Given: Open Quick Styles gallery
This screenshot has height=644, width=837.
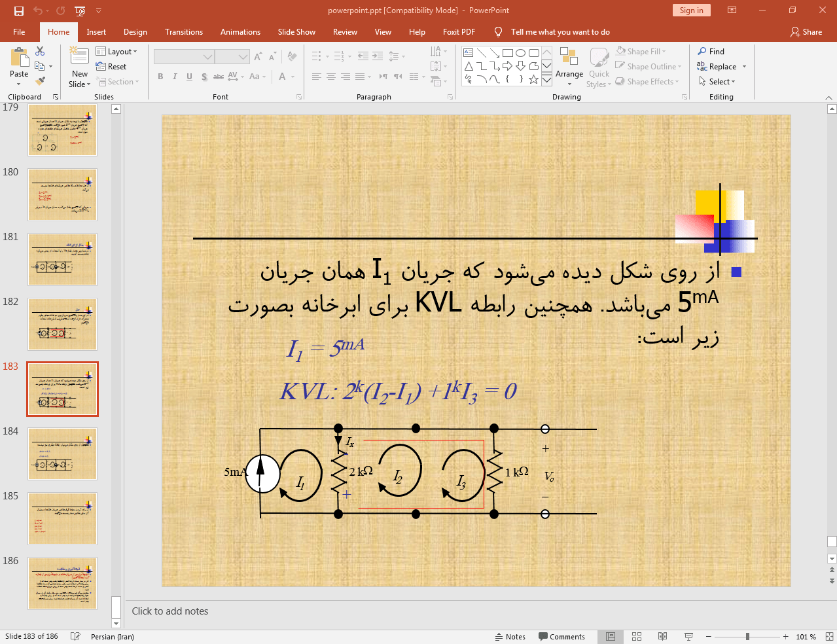Looking at the screenshot, I should [x=599, y=67].
